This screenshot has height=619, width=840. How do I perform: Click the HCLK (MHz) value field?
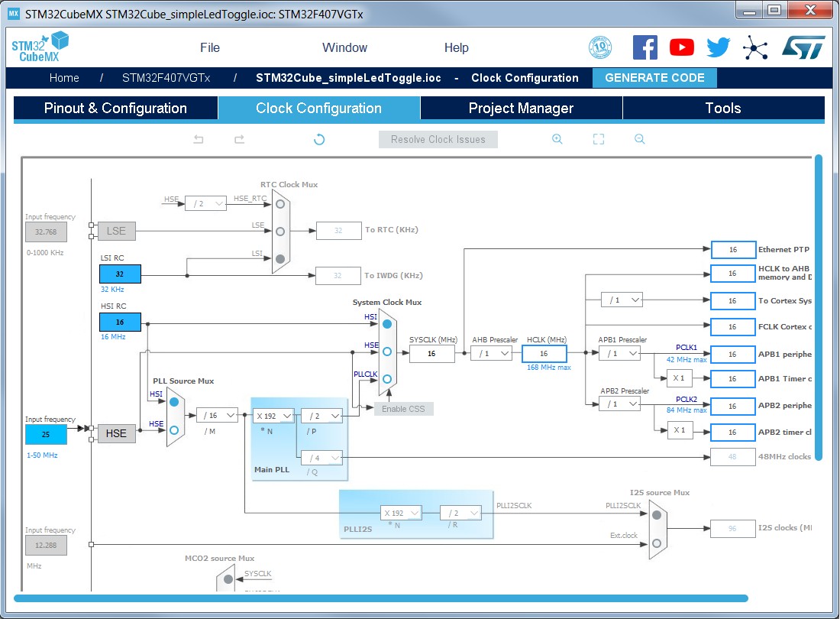544,354
